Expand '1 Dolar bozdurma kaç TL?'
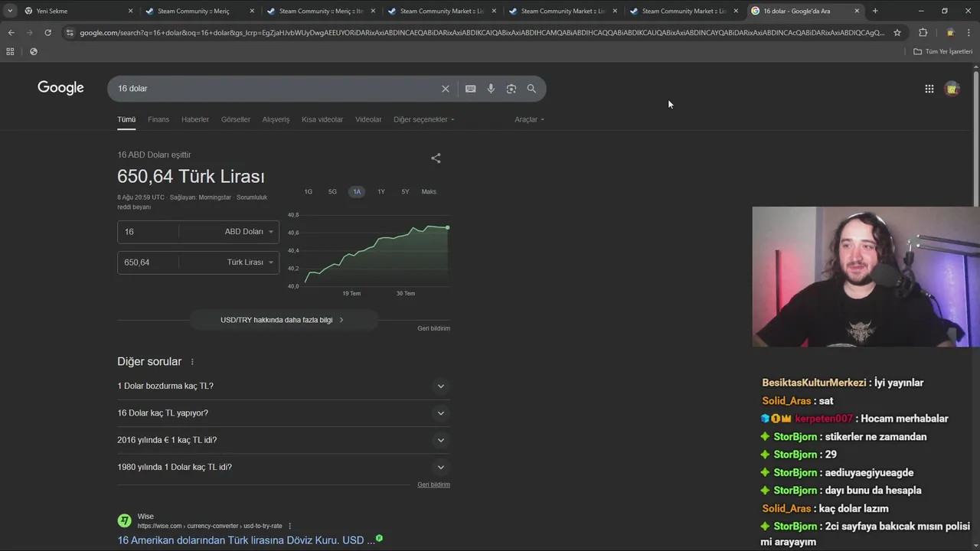 [x=283, y=386]
